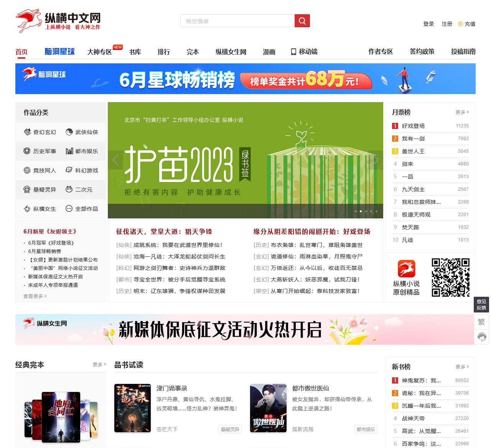Image resolution: width=491 pixels, height=448 pixels.
Task: Go to the 完本 navigation item
Action: (193, 52)
